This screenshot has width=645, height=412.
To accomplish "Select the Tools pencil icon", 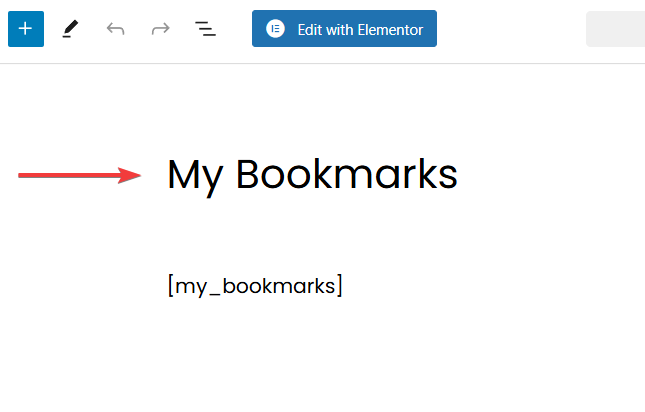I will pyautogui.click(x=70, y=29).
